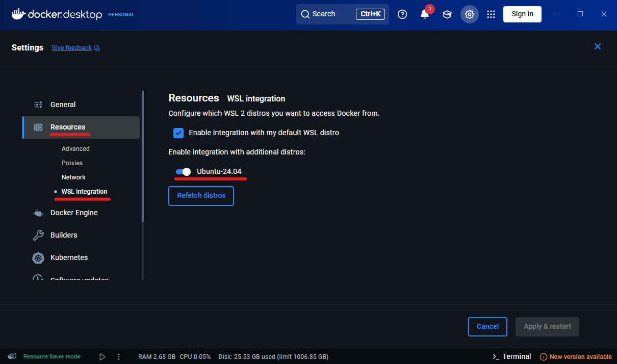Click the General sliders icon
The width and height of the screenshot is (617, 364).
[38, 105]
